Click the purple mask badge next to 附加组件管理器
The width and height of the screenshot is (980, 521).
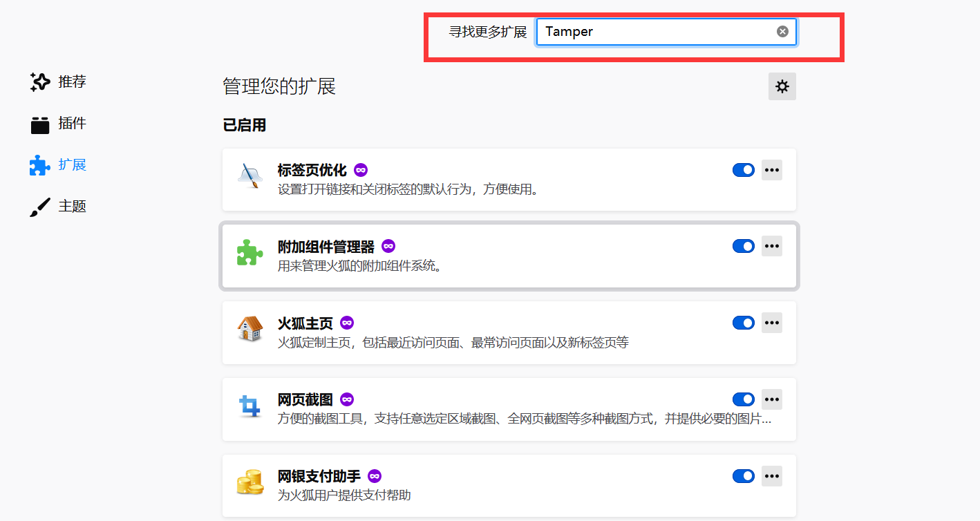388,245
